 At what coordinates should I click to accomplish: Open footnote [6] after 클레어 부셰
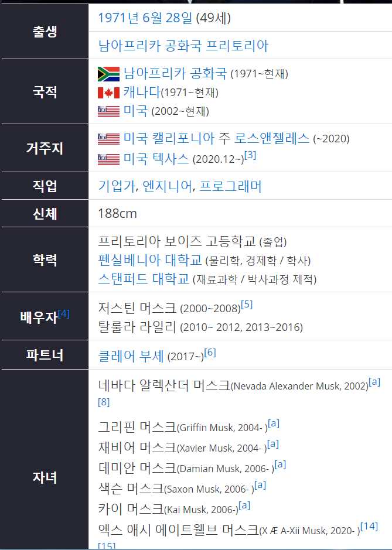pyautogui.click(x=210, y=352)
